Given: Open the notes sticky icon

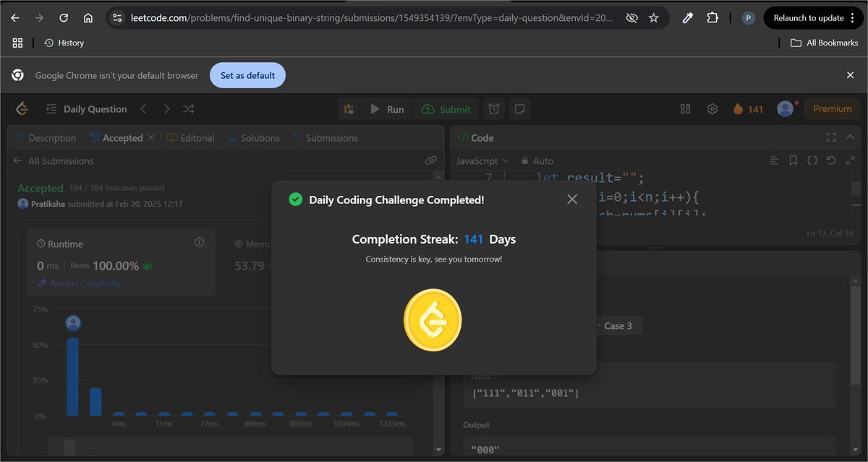Looking at the screenshot, I should (x=519, y=109).
